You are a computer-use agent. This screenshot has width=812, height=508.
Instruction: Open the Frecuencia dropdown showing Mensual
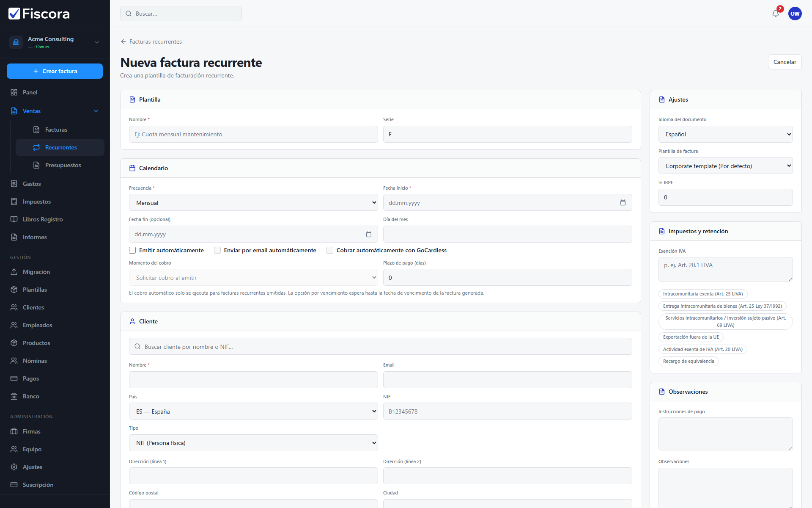[x=253, y=203]
